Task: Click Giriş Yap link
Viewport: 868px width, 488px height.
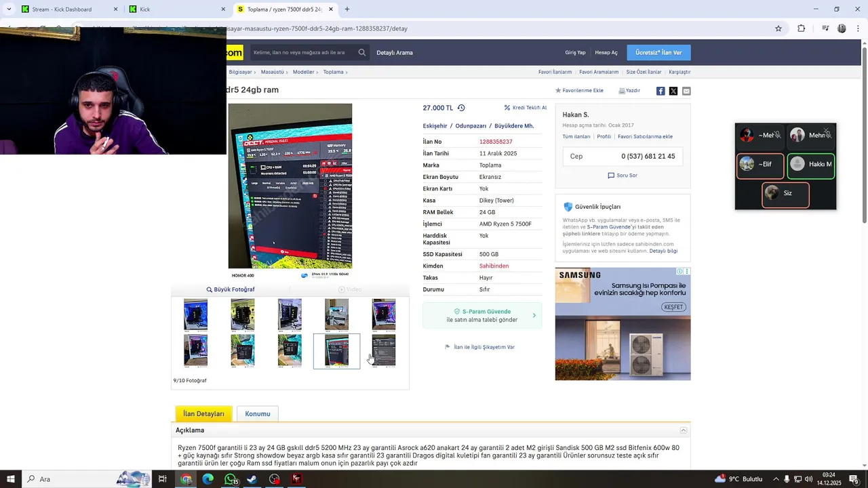Action: 575,53
